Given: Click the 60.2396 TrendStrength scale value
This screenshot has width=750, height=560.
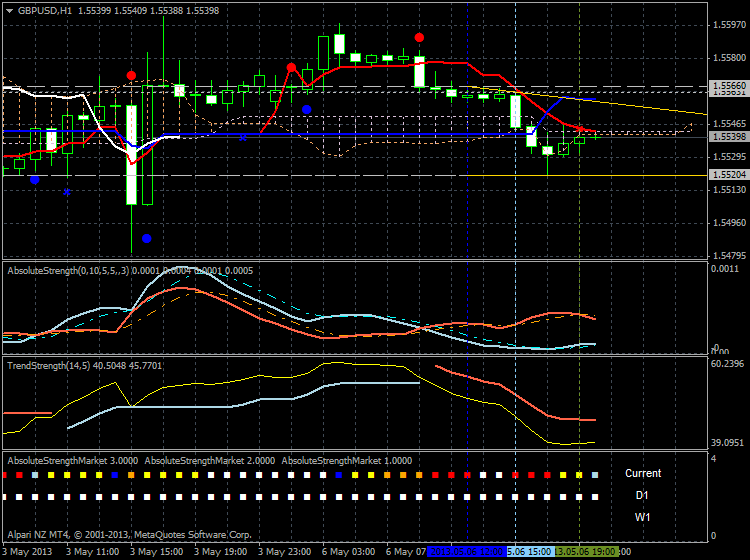Looking at the screenshot, I should (x=728, y=364).
